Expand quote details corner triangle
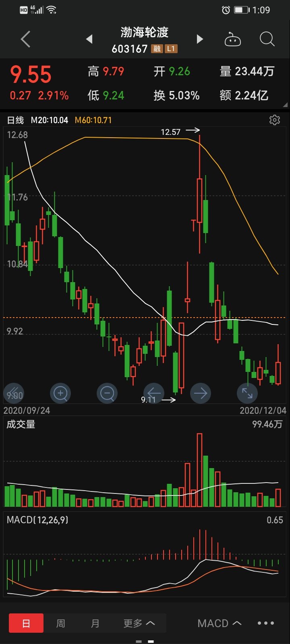This screenshot has height=644, width=290. [x=286, y=105]
